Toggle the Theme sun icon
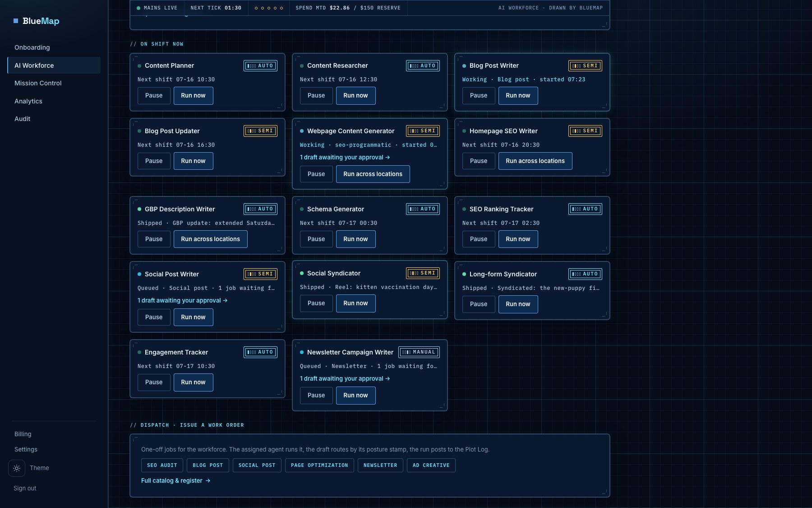 coord(17,468)
